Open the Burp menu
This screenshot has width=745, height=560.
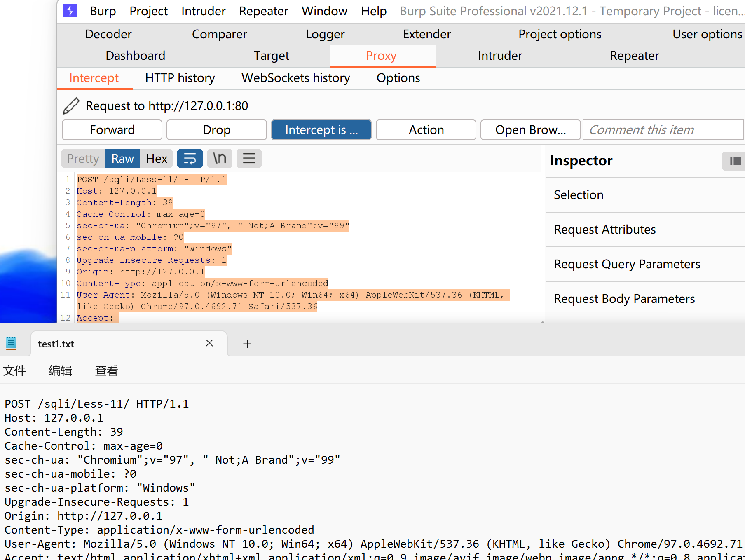(103, 11)
